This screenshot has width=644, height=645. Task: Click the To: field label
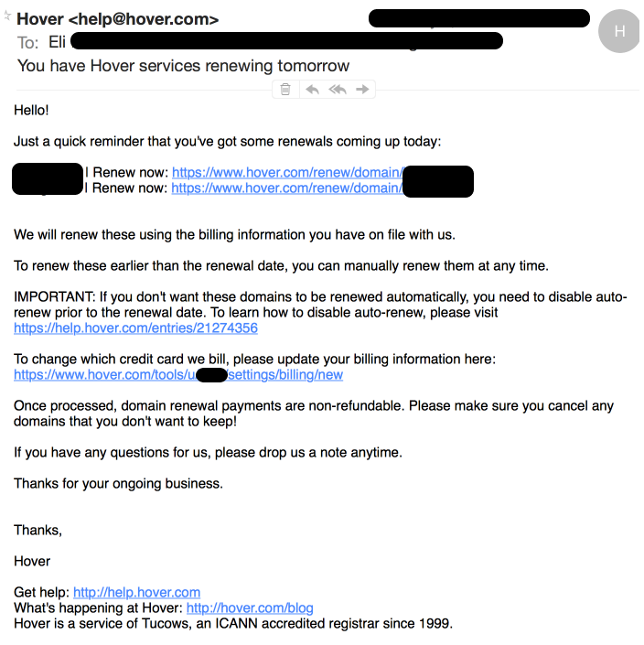tap(27, 43)
